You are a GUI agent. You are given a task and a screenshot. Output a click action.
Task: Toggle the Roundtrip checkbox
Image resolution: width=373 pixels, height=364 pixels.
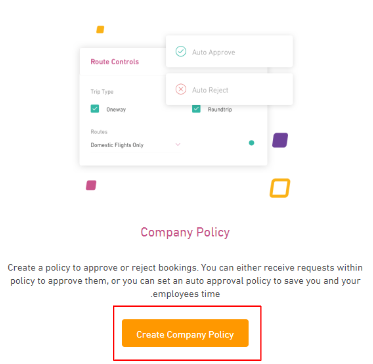click(x=196, y=109)
